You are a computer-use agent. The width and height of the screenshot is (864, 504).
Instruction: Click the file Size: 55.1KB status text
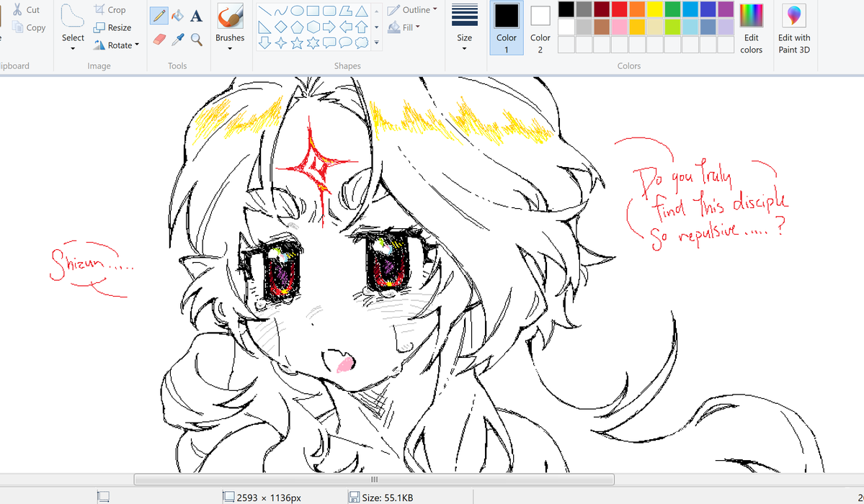[x=388, y=498]
